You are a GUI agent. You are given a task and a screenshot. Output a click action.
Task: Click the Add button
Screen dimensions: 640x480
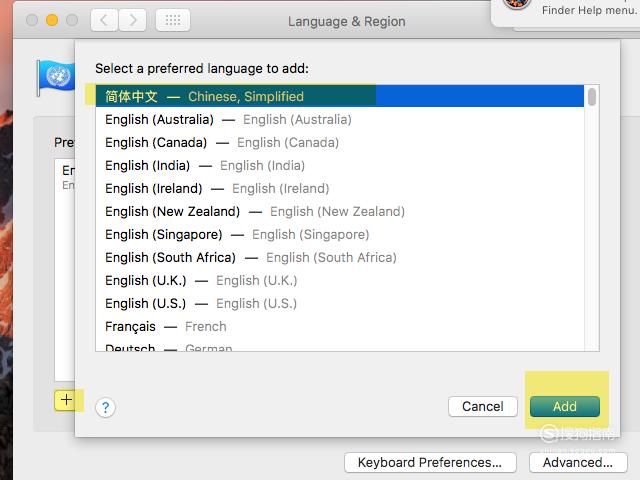click(x=565, y=407)
